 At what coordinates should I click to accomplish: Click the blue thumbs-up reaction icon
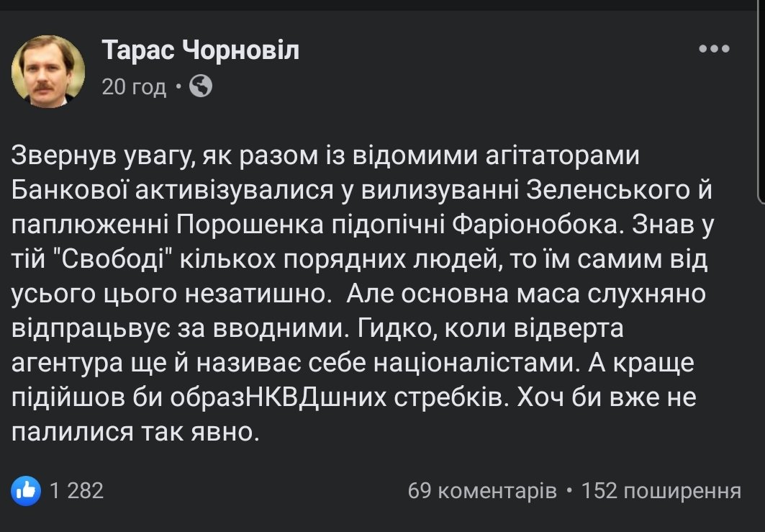(x=26, y=491)
